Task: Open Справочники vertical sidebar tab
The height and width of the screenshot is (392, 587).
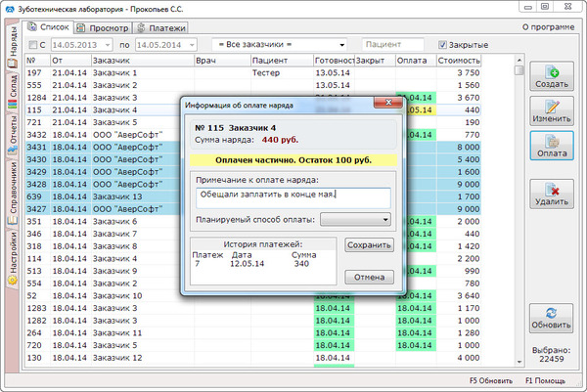Action: pos(13,193)
